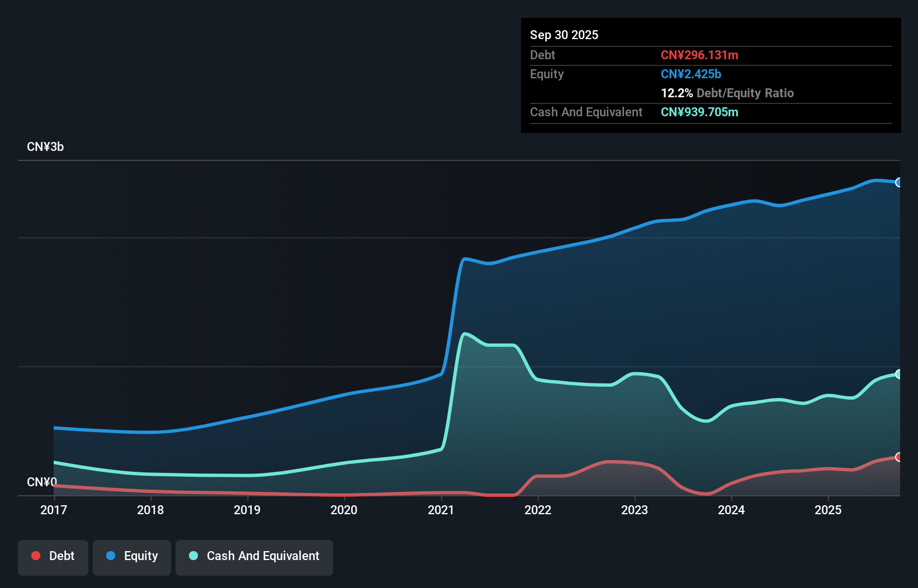
Task: Click the teal Cash endpoint marker
Action: pyautogui.click(x=899, y=374)
